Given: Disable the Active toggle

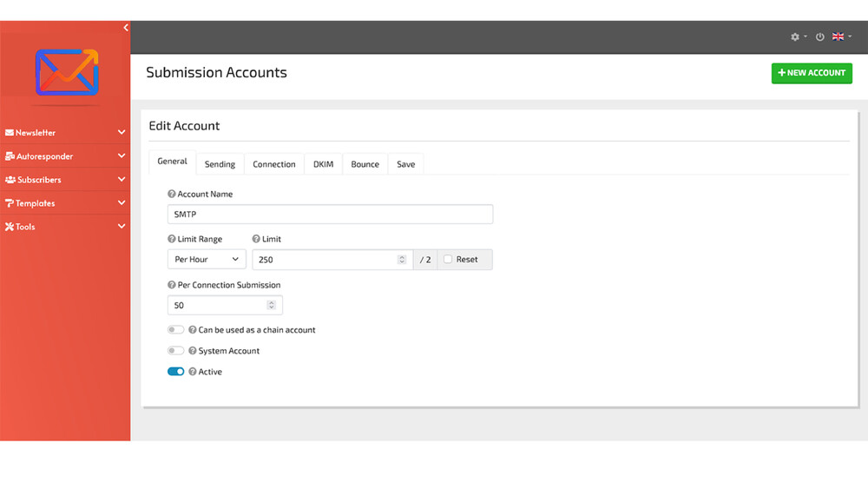Looking at the screenshot, I should [x=175, y=372].
